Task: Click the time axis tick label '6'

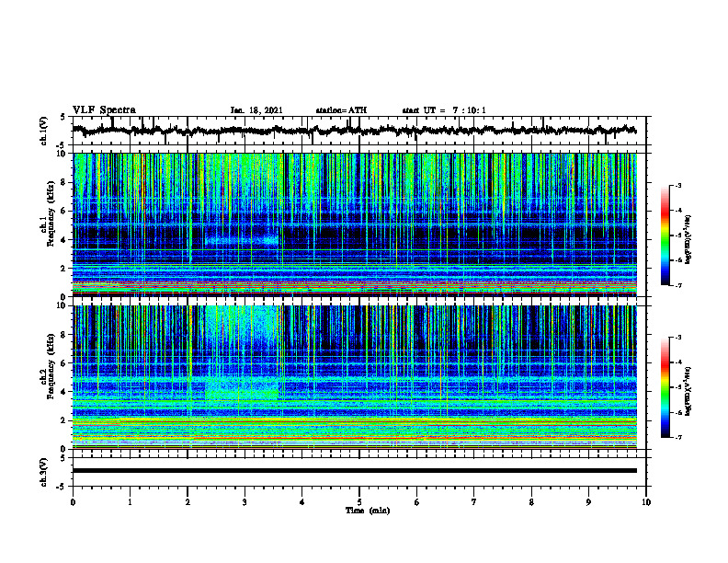Action: pyautogui.click(x=417, y=502)
